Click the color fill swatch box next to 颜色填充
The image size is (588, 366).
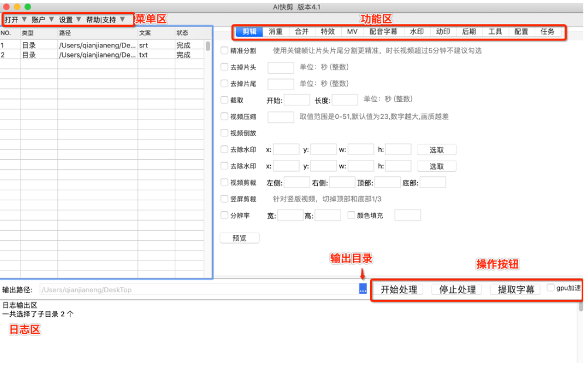[407, 216]
